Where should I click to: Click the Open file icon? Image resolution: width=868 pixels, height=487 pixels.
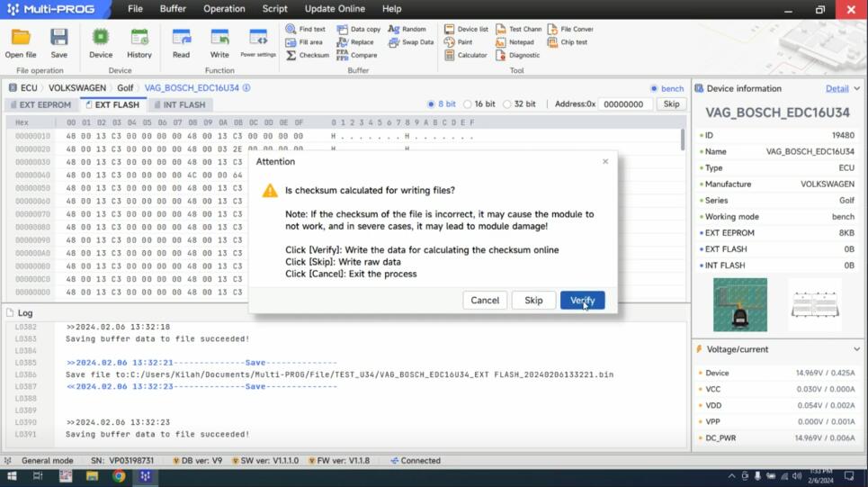pos(21,38)
